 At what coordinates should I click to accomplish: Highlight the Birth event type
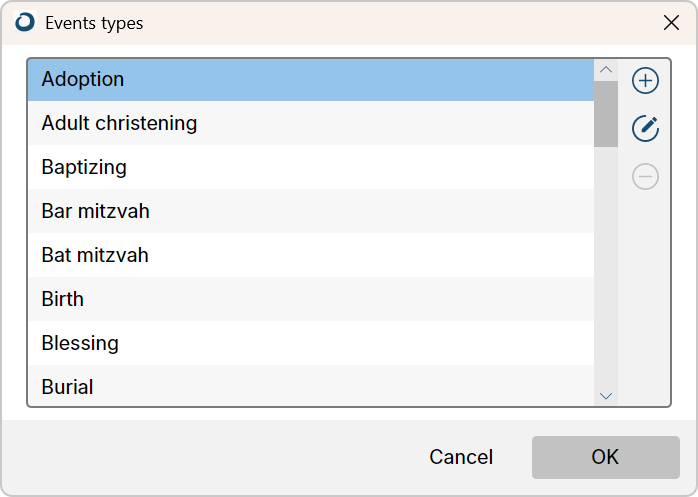click(311, 299)
